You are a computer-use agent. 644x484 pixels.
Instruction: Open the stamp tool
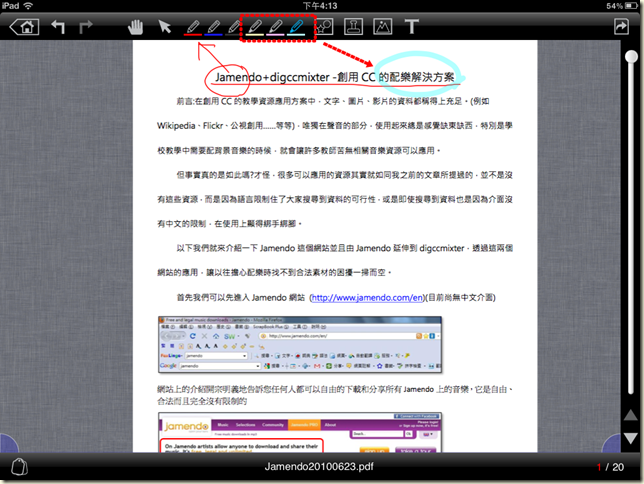pyautogui.click(x=353, y=27)
